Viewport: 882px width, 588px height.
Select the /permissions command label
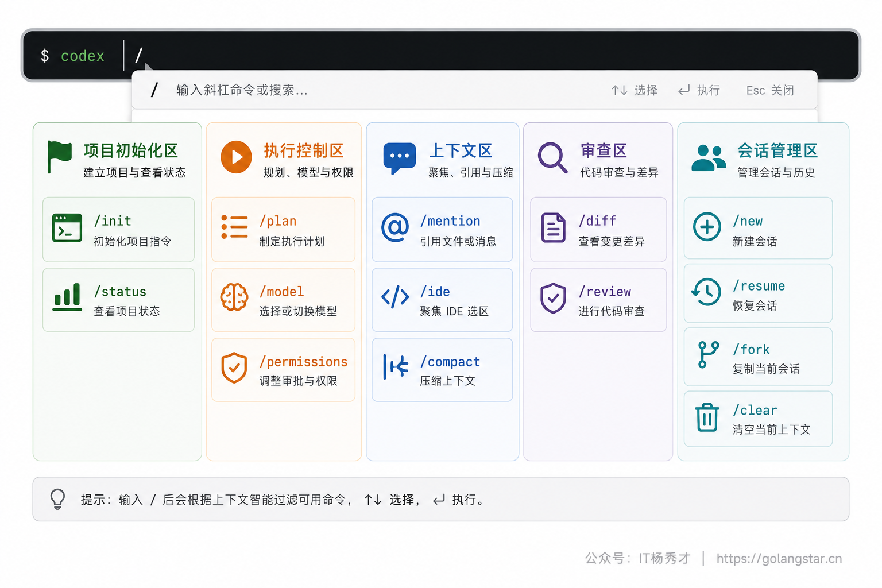[x=303, y=362]
